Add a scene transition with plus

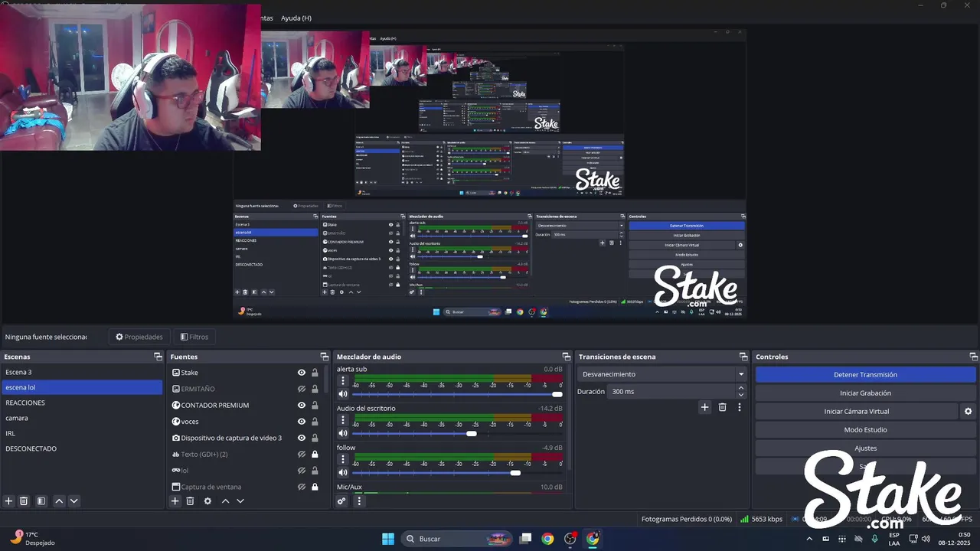point(705,407)
